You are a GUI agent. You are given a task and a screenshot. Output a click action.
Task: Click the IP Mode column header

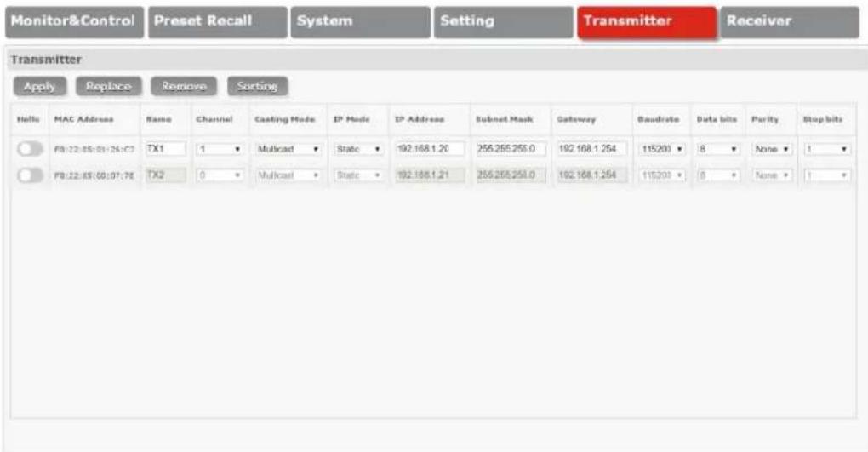click(x=351, y=119)
